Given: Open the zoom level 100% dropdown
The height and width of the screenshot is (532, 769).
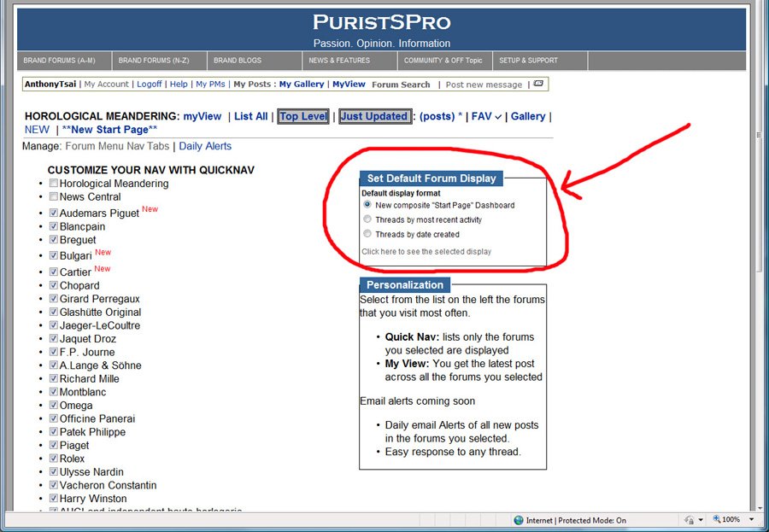Looking at the screenshot, I should pos(731,519).
